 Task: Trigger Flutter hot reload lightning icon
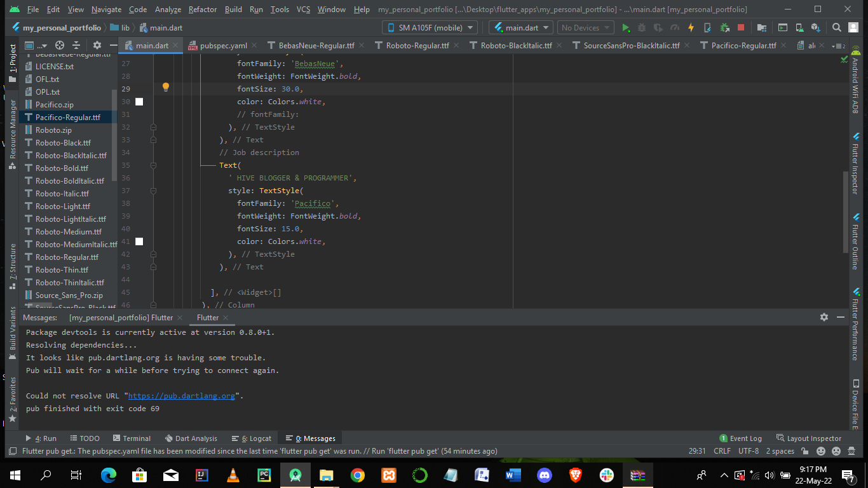point(691,28)
